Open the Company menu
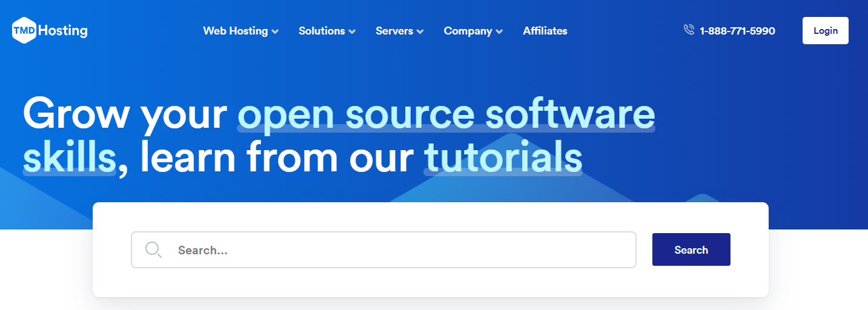 click(x=473, y=31)
